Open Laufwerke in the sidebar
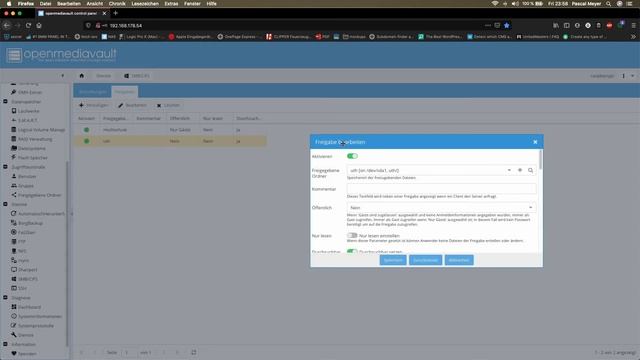 pos(25,111)
